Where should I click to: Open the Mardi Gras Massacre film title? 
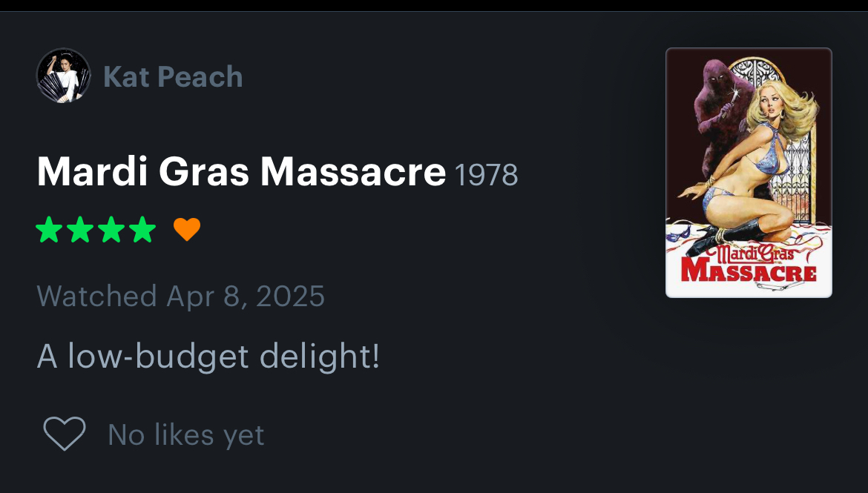tap(241, 171)
